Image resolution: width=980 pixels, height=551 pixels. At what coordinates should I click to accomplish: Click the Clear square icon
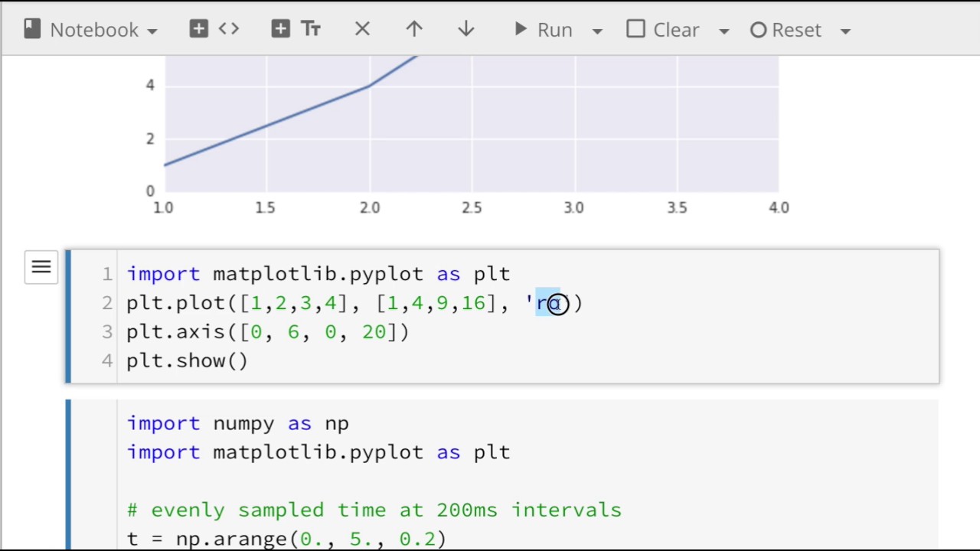635,30
